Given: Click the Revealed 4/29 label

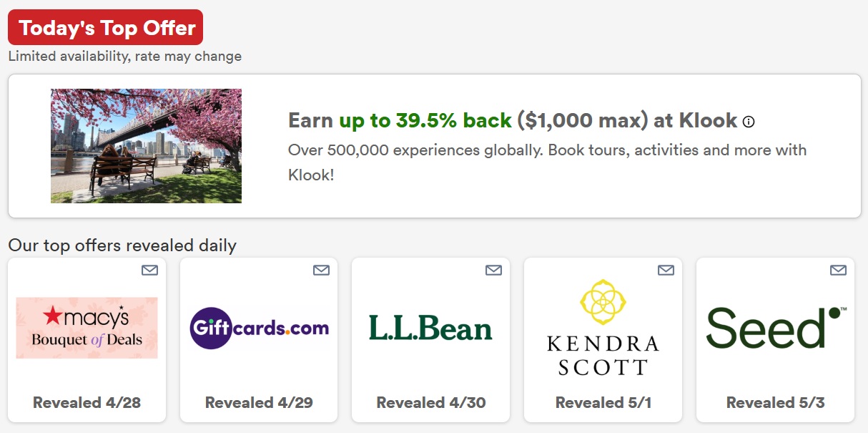Looking at the screenshot, I should click(x=259, y=403).
